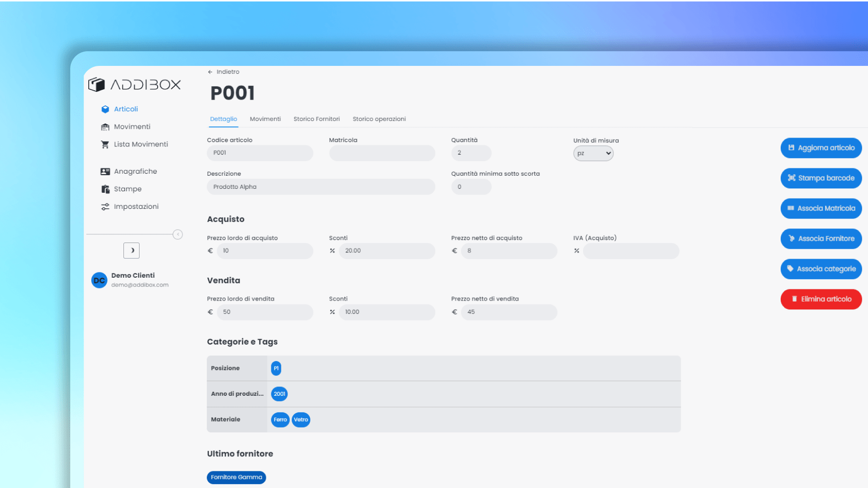Expand the square chevron button in sidebar

pyautogui.click(x=132, y=250)
